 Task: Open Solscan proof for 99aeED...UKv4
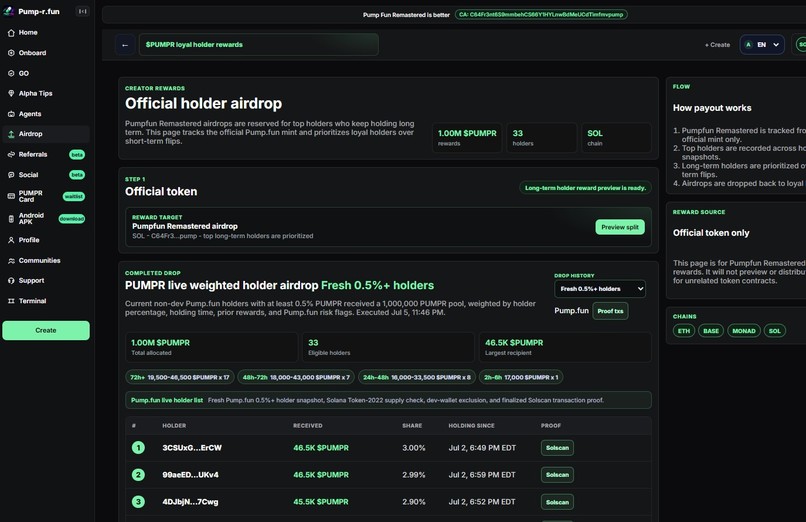coord(557,475)
